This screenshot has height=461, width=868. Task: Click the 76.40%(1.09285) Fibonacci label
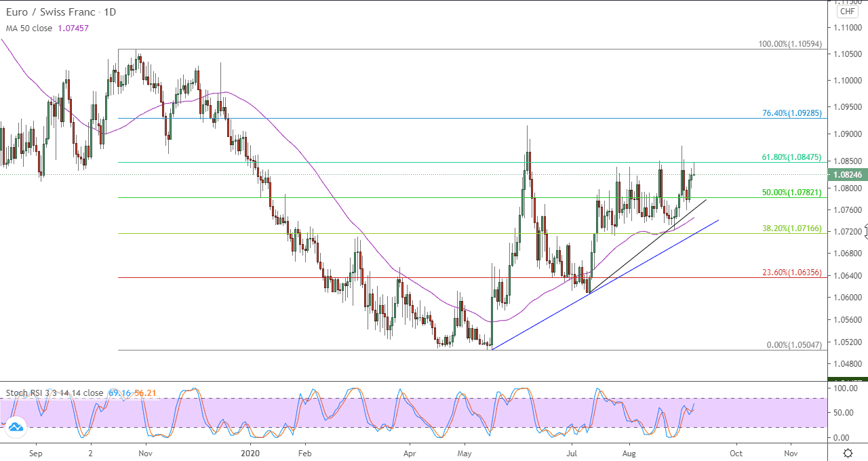[x=792, y=113]
